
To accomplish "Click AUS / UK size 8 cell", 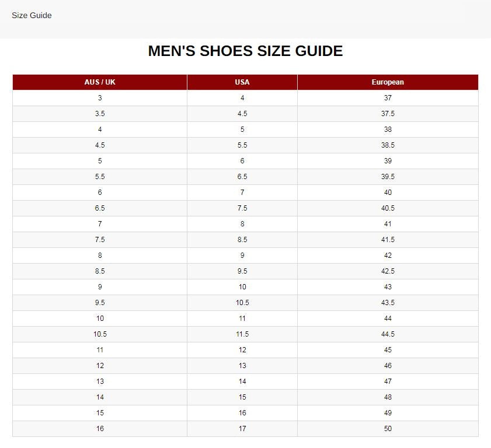I will (x=99, y=255).
